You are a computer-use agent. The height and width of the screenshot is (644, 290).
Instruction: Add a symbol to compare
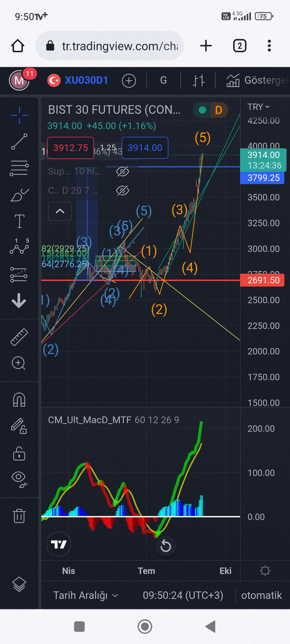point(129,80)
